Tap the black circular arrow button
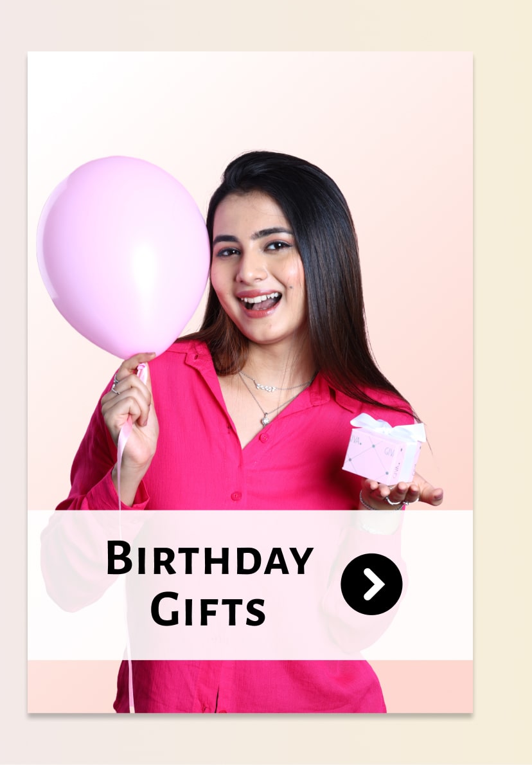Screen dimensions: 532x765 pyautogui.click(x=371, y=584)
